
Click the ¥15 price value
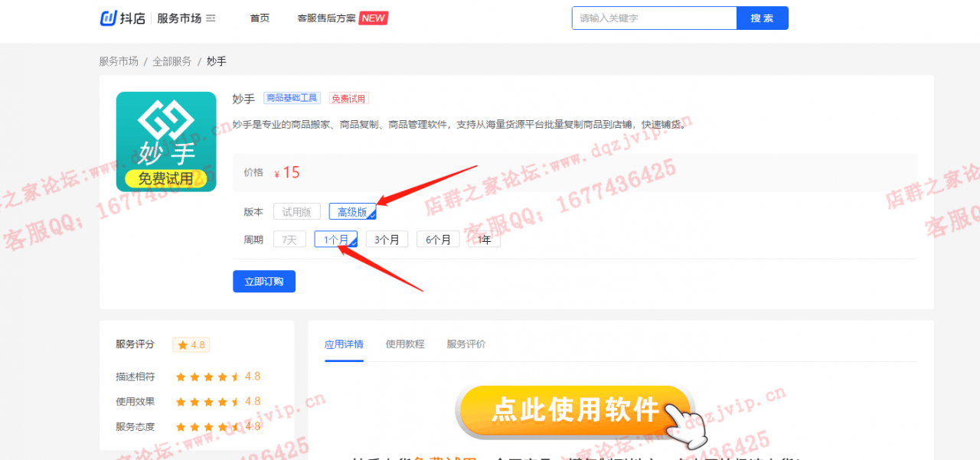coord(287,173)
